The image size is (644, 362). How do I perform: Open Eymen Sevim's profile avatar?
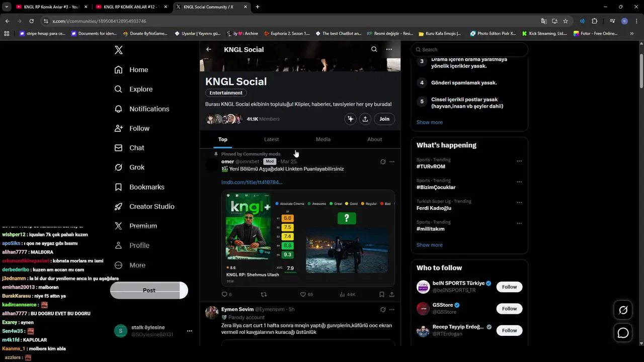click(x=212, y=312)
